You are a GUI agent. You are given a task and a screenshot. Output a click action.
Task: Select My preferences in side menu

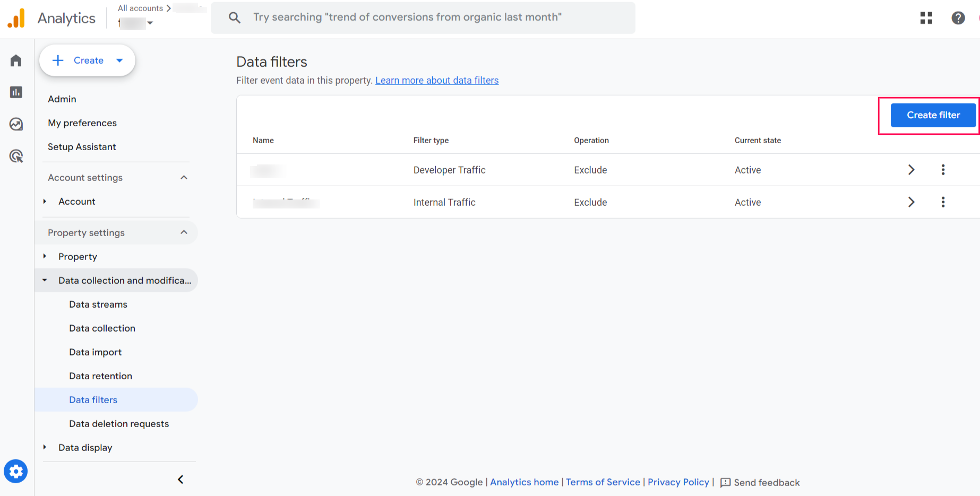point(82,123)
